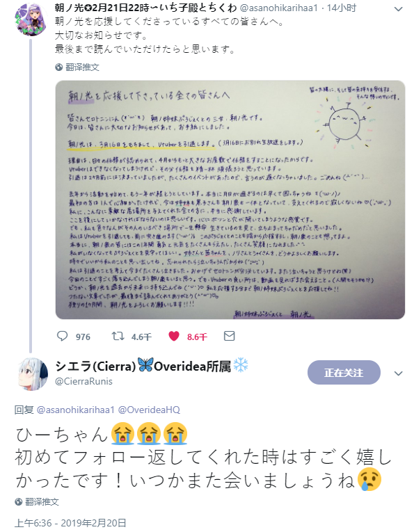Expand the options chevron on 朝ノ光's tweet
The width and height of the screenshot is (414, 532).
point(399,9)
